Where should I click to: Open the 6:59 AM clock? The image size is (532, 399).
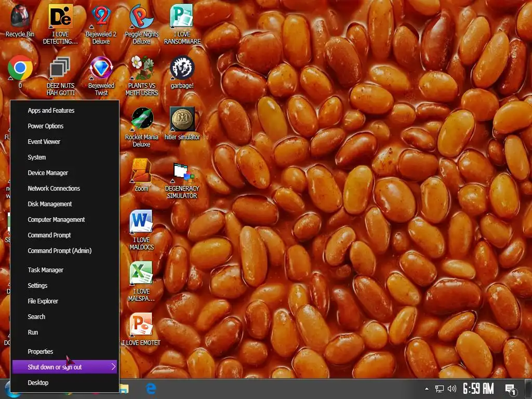478,389
